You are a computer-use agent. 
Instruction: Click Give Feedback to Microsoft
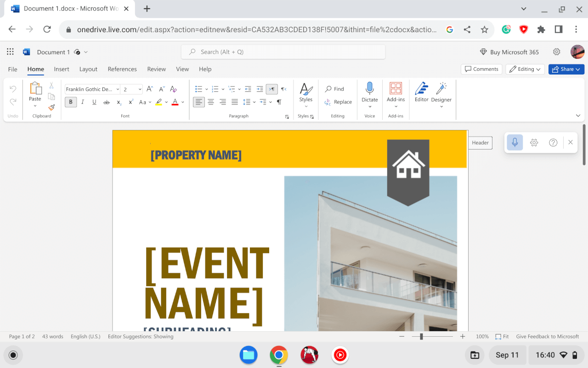pos(548,336)
